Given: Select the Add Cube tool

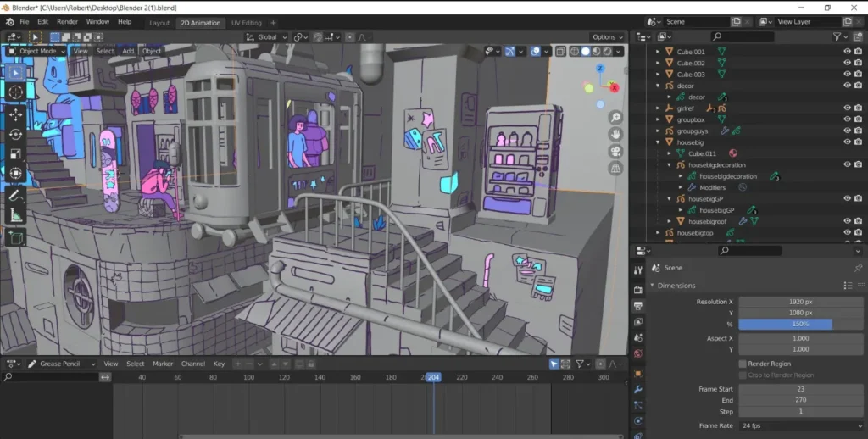Looking at the screenshot, I should tap(15, 238).
